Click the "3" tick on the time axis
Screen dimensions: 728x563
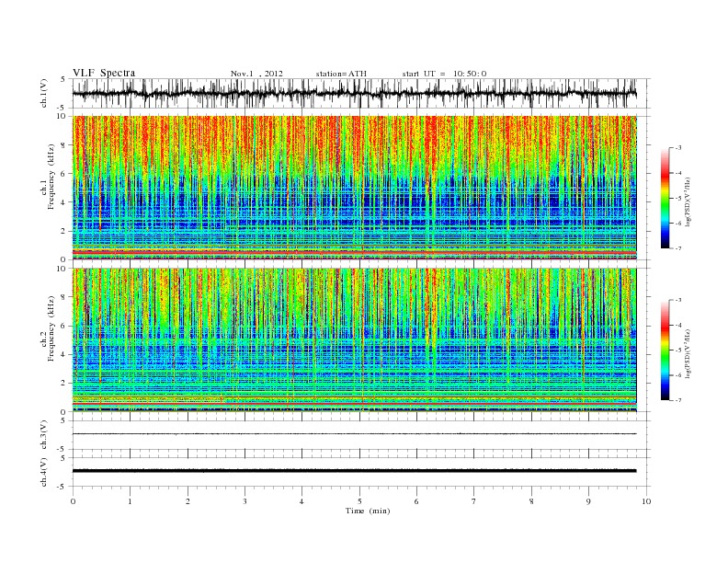coord(245,501)
